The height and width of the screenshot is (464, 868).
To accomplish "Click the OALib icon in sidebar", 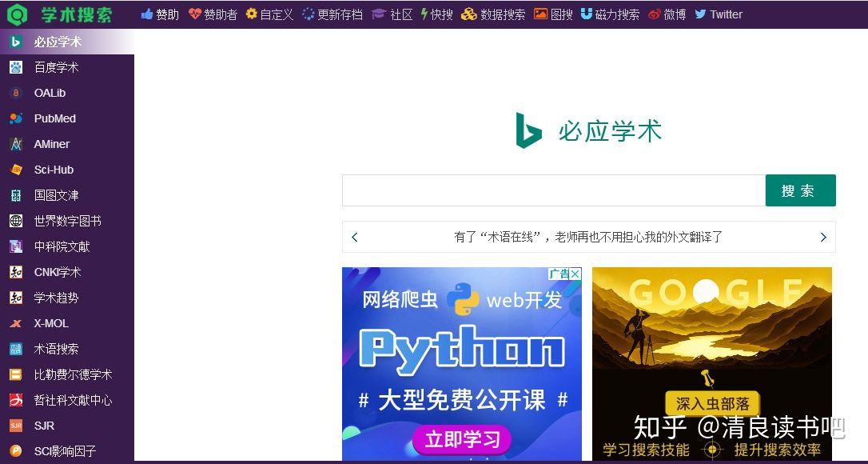I will [16, 93].
